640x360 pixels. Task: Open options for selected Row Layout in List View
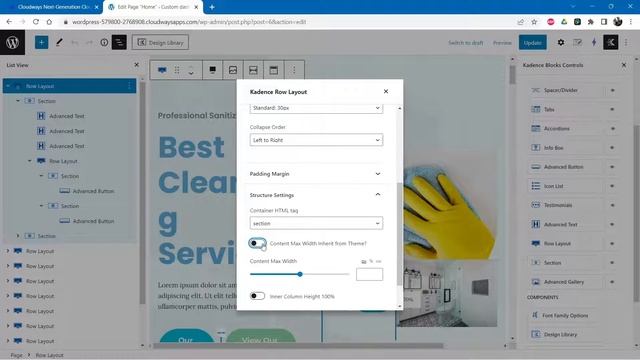click(x=129, y=86)
